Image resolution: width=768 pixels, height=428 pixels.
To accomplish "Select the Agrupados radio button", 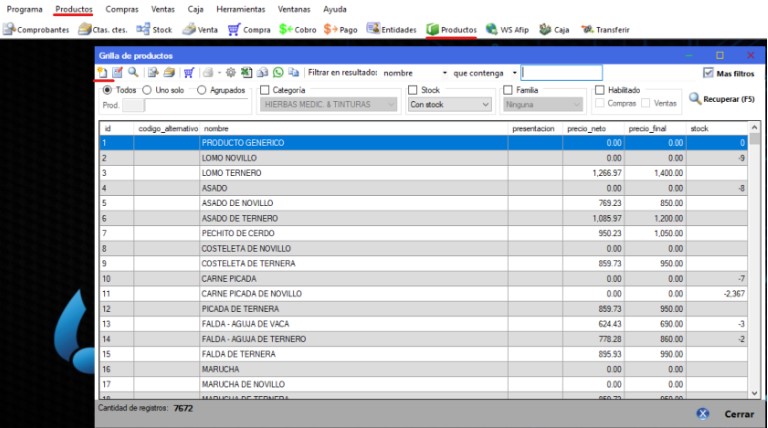I will (201, 90).
